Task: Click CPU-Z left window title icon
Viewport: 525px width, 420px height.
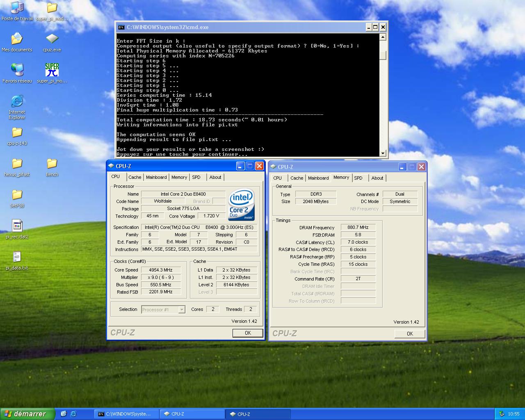Action: click(111, 166)
